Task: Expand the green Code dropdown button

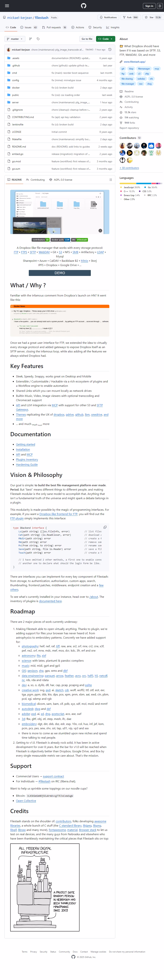Action: (105, 39)
